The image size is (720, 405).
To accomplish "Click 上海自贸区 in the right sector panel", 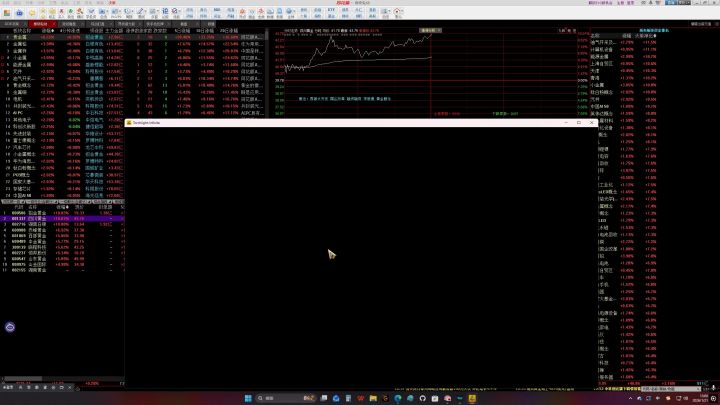I will pos(602,63).
